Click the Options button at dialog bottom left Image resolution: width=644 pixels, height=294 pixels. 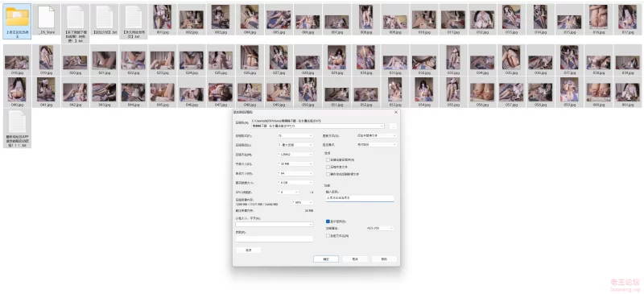[249, 250]
